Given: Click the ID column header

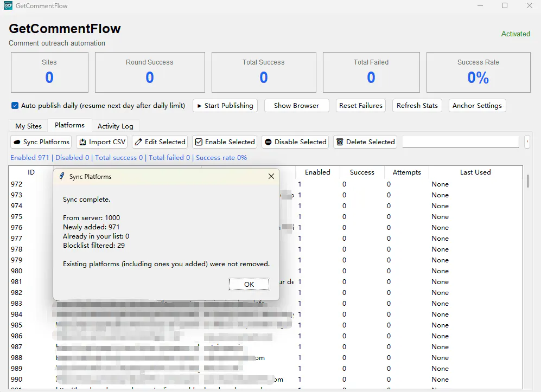Looking at the screenshot, I should pos(31,172).
